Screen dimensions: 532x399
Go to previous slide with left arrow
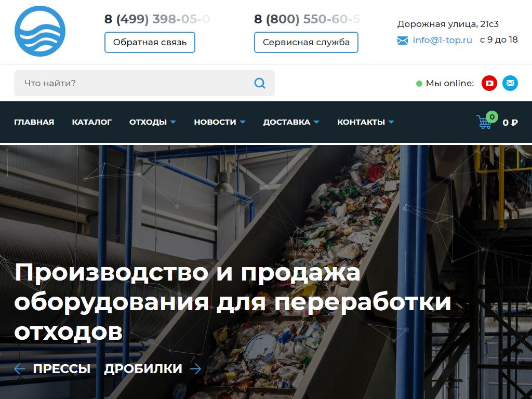point(20,369)
